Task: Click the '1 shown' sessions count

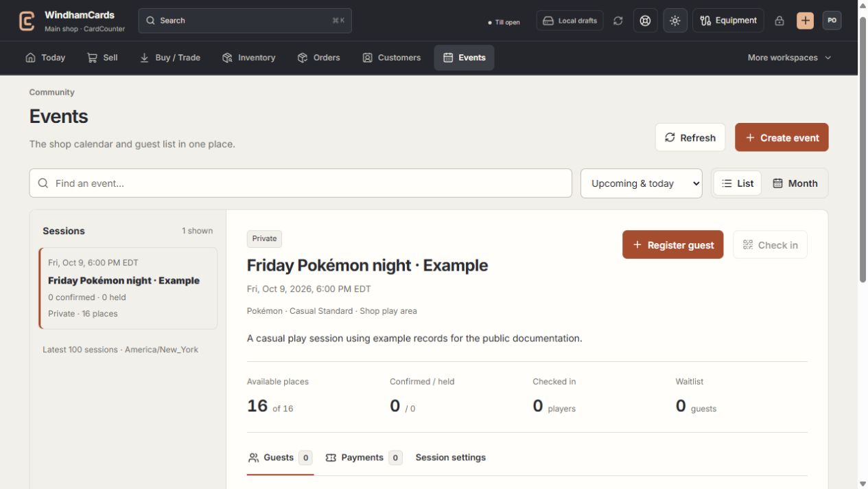Action: coord(197,231)
